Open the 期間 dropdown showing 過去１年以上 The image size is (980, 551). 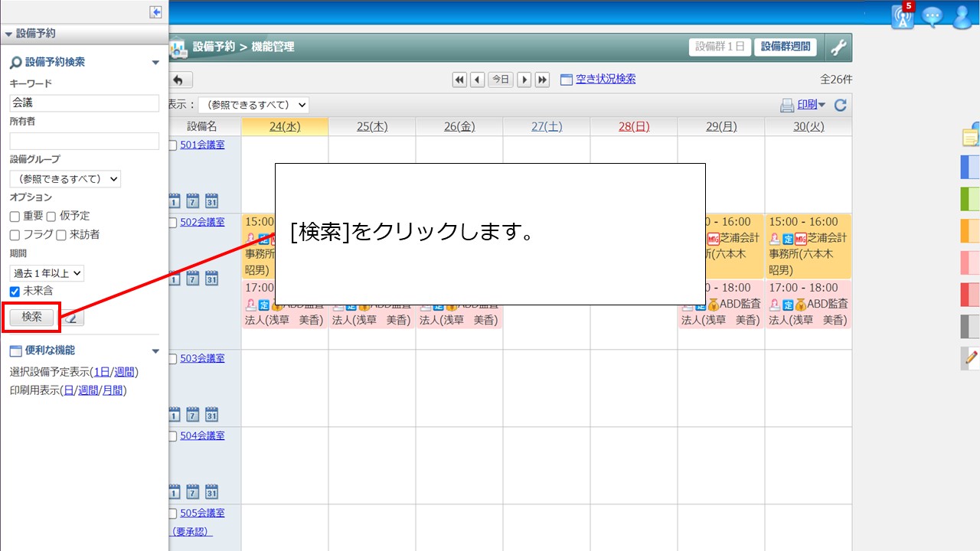click(x=47, y=272)
